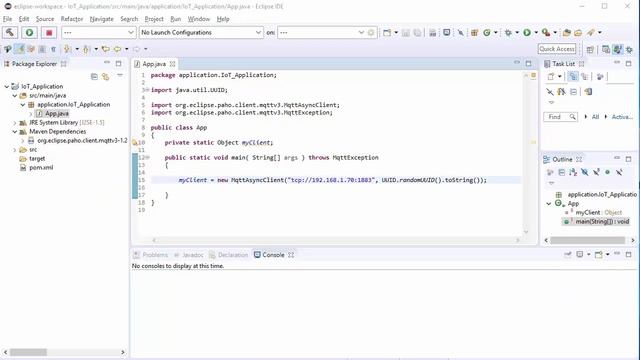Collapse the App class in Outline
This screenshot has width=640, height=360.
pyautogui.click(x=549, y=203)
